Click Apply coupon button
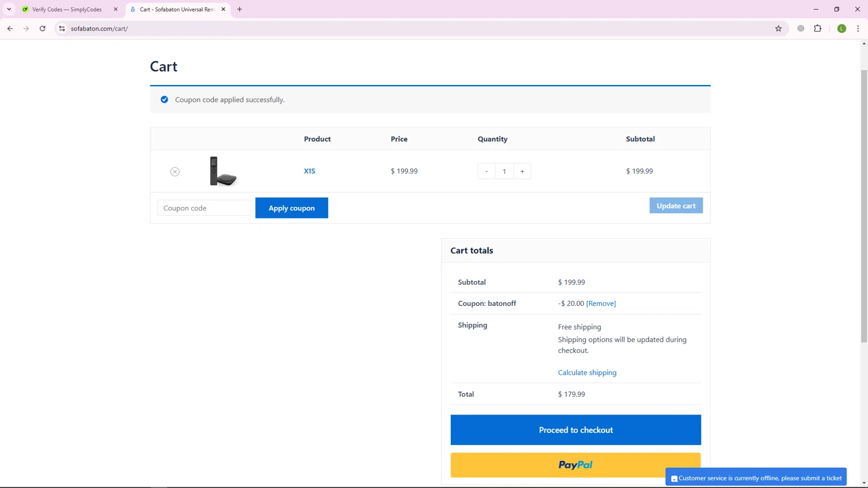This screenshot has width=868, height=488. (x=292, y=208)
